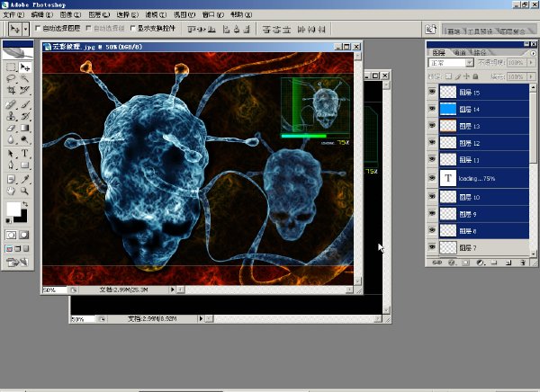540x392 pixels.
Task: Select the Dodge tool
Action: (x=24, y=139)
